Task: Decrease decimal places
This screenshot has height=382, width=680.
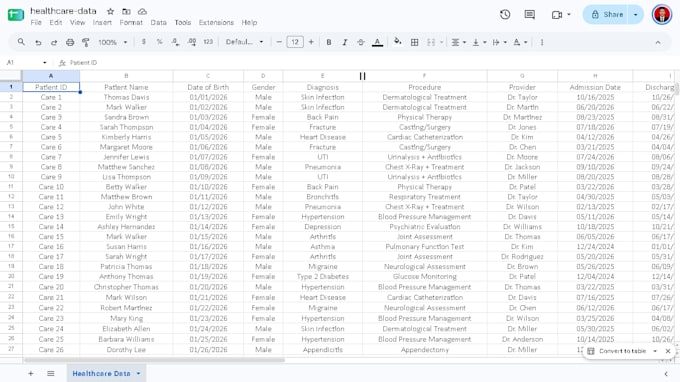Action: (x=175, y=42)
